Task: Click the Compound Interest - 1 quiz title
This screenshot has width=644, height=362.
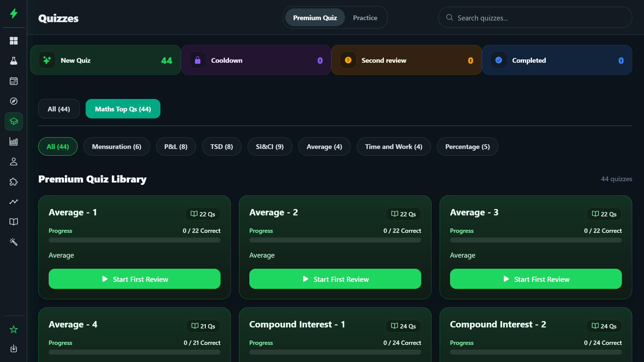Action: pyautogui.click(x=297, y=324)
